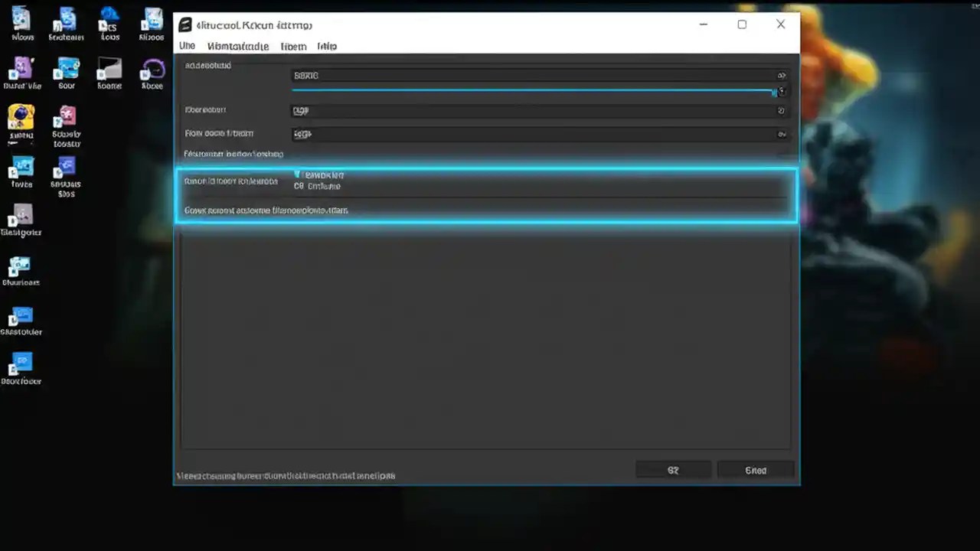Open the third dropdown list in the dialog
980x551 pixels.
781,133
